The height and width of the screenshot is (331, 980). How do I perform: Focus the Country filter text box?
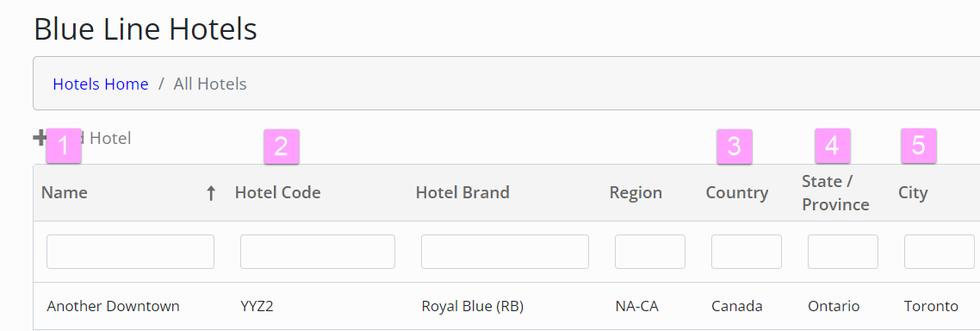[747, 252]
